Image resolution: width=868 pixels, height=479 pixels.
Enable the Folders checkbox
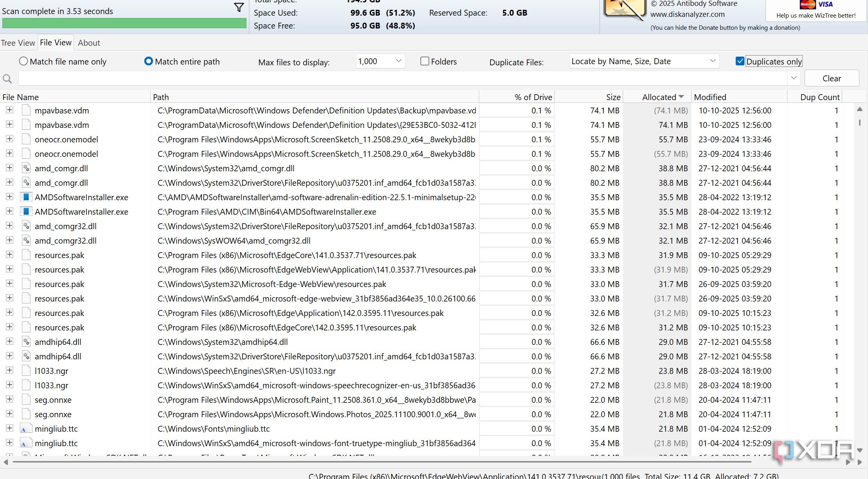[424, 61]
